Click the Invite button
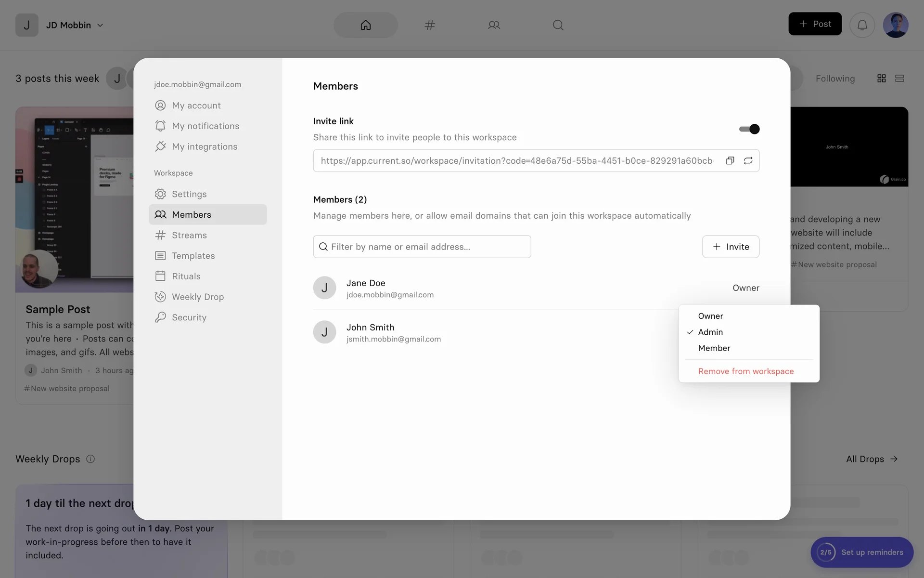This screenshot has height=578, width=924. point(730,247)
